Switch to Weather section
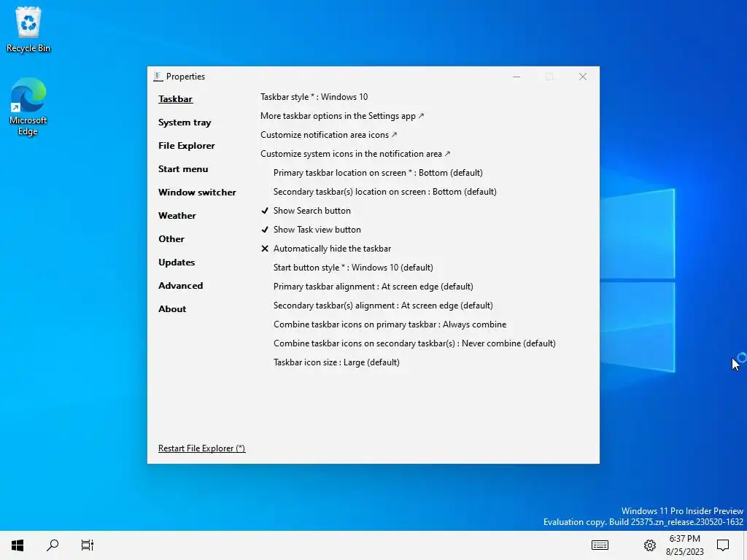This screenshot has height=560, width=747. pyautogui.click(x=177, y=216)
